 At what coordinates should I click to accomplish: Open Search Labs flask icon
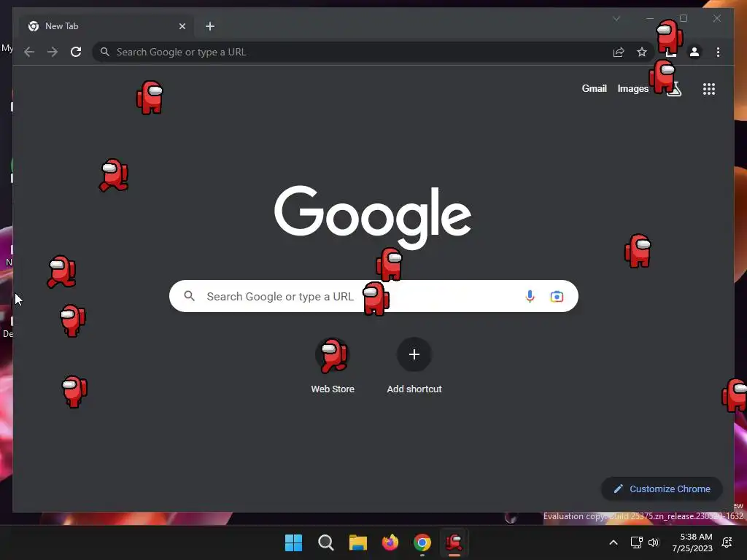point(674,89)
